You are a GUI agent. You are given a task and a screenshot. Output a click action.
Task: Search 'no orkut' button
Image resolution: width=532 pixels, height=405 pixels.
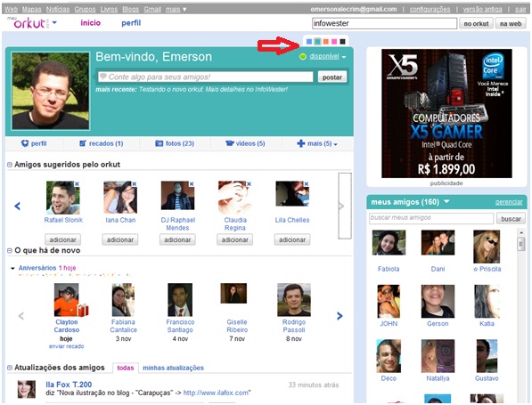click(x=477, y=24)
